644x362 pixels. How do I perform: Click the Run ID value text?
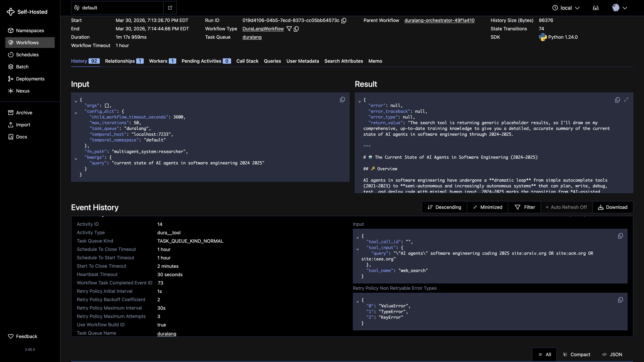click(x=291, y=20)
